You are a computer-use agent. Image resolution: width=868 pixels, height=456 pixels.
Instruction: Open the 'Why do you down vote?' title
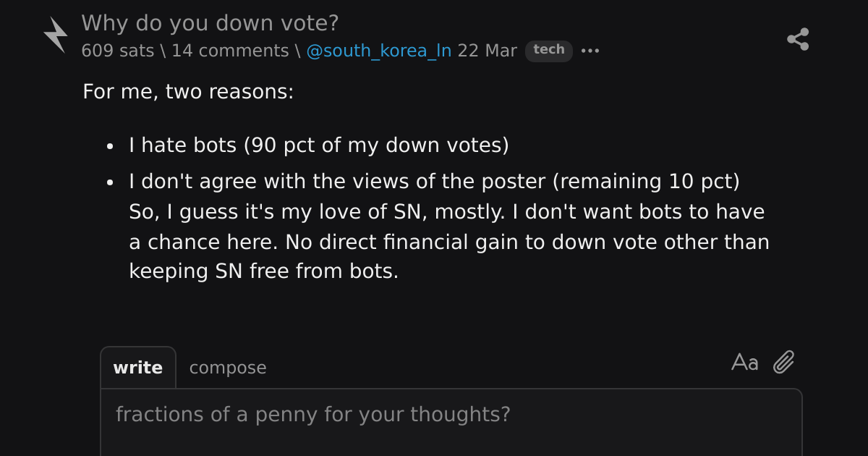(210, 23)
